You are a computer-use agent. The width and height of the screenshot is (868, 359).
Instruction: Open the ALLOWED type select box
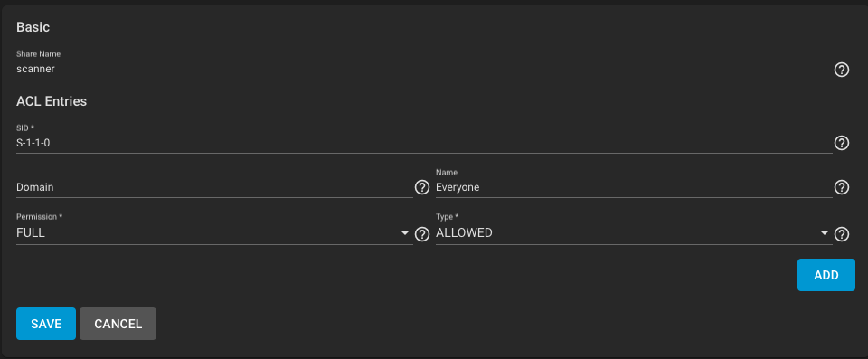tap(634, 233)
